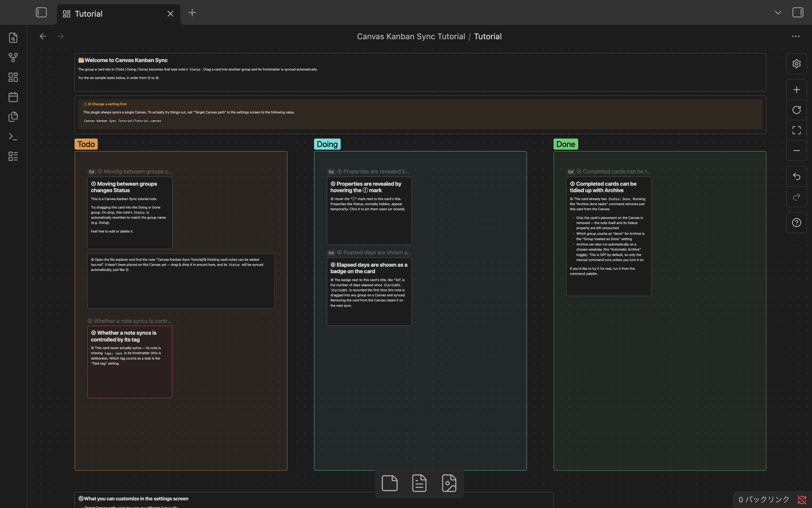Select the Whether a note syncs card
The image size is (812, 508).
click(130, 362)
